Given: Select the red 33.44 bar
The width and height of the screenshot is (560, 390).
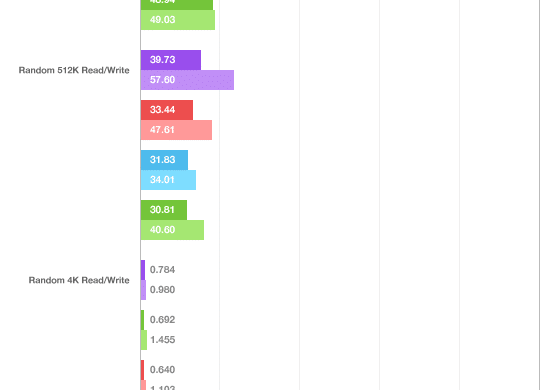Looking at the screenshot, I should pos(167,110).
